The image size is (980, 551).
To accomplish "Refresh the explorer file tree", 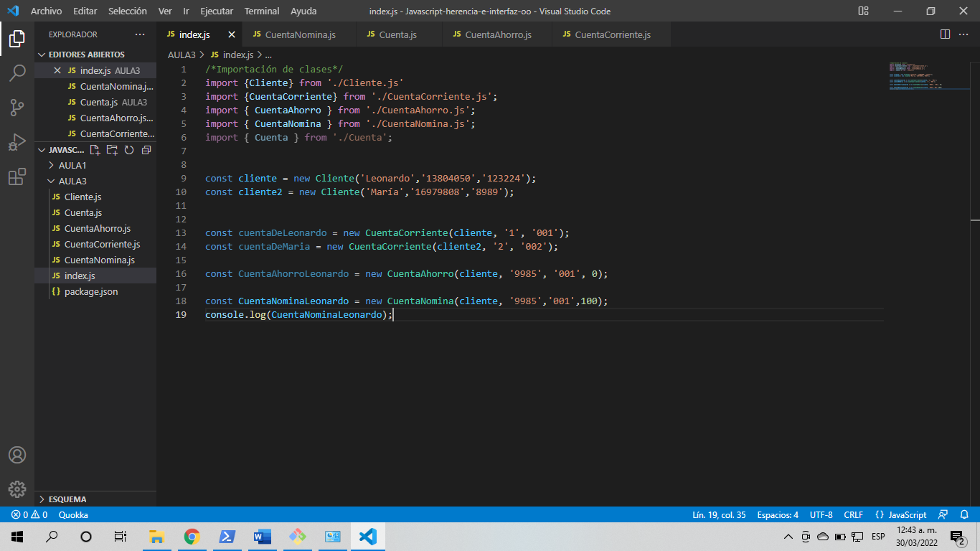I will pyautogui.click(x=129, y=150).
